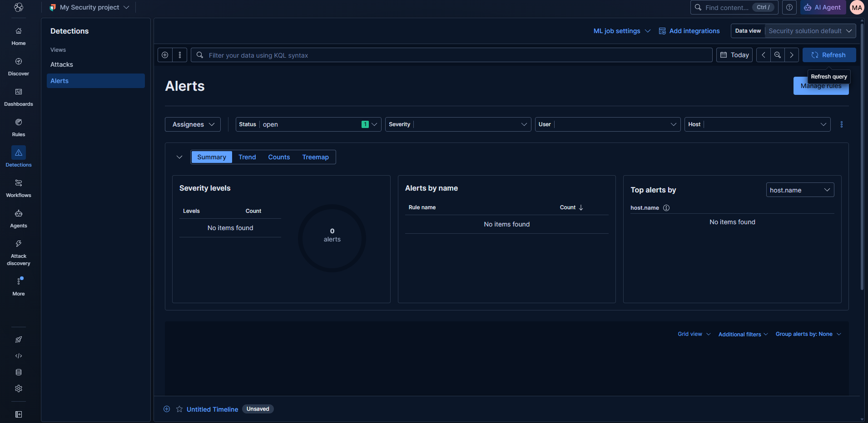Open Grid view options
The image size is (868, 423).
coord(694,334)
